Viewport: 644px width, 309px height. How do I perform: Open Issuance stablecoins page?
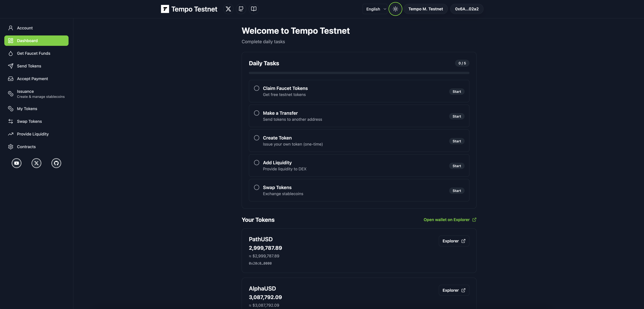[x=36, y=94]
